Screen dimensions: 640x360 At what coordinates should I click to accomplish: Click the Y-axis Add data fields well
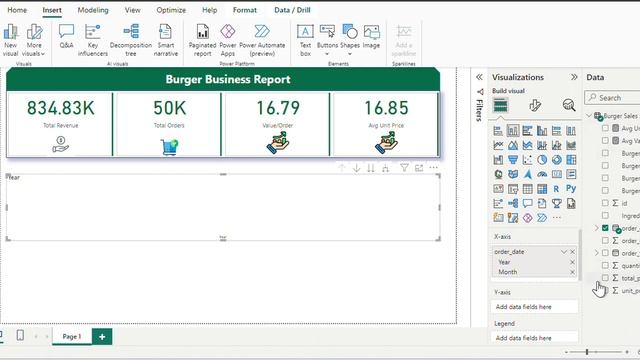[x=535, y=307]
